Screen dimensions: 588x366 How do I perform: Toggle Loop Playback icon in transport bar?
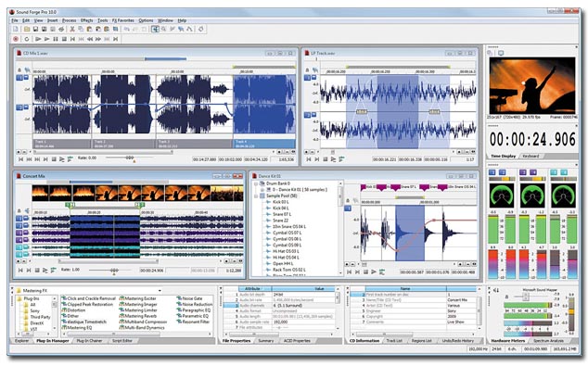click(x=27, y=39)
